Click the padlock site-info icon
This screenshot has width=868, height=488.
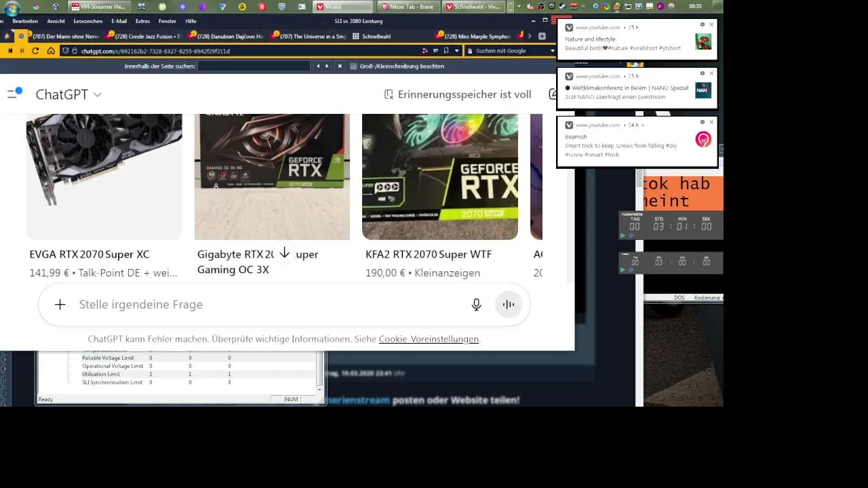(75, 51)
